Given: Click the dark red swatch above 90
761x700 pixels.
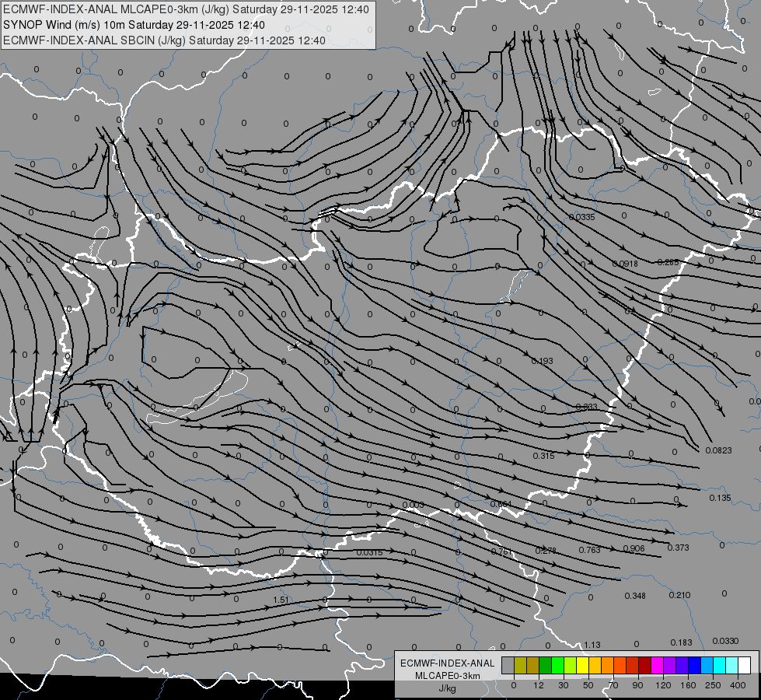Looking at the screenshot, I should [x=645, y=665].
